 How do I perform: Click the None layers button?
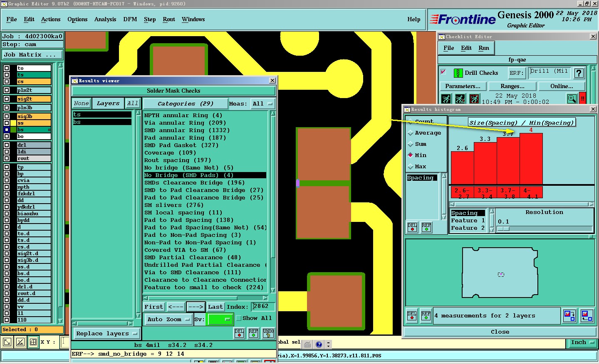pos(81,103)
